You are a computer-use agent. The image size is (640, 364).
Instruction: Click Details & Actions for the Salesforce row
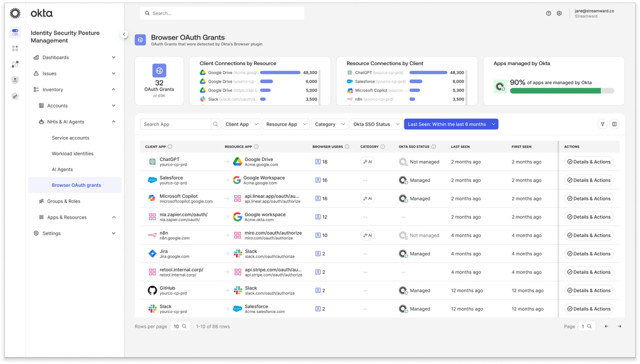589,180
